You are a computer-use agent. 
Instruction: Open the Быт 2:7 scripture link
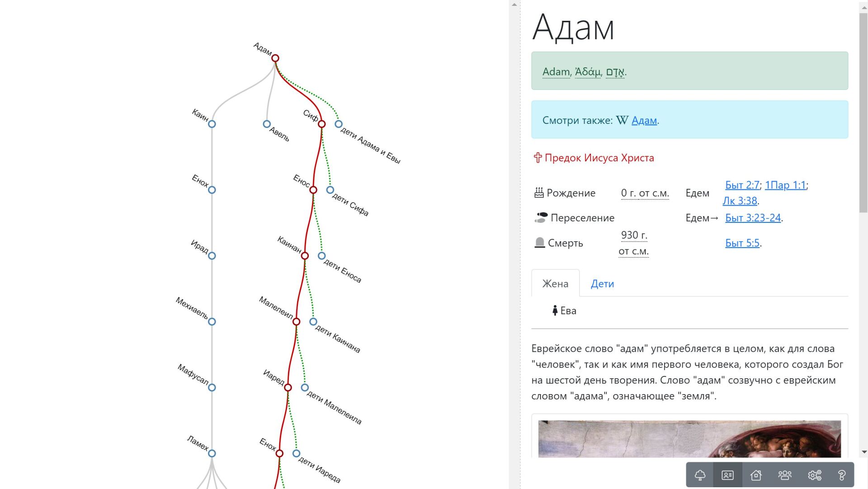[742, 185]
